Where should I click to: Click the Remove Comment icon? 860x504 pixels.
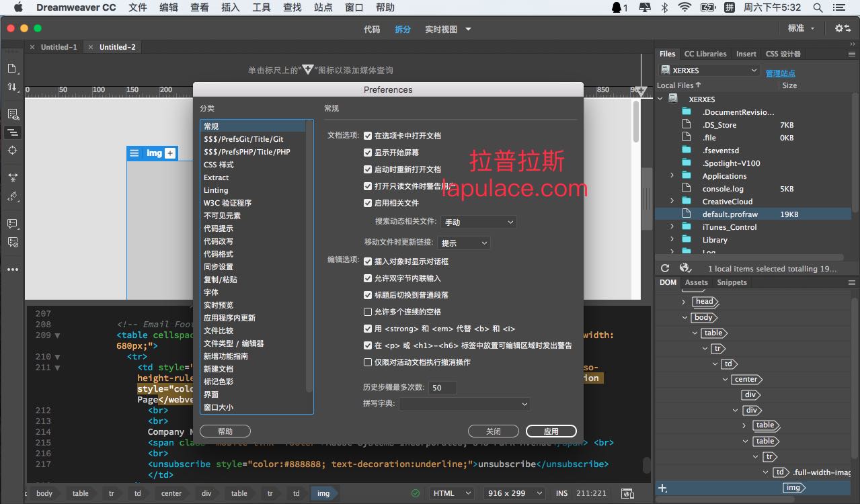[x=12, y=242]
